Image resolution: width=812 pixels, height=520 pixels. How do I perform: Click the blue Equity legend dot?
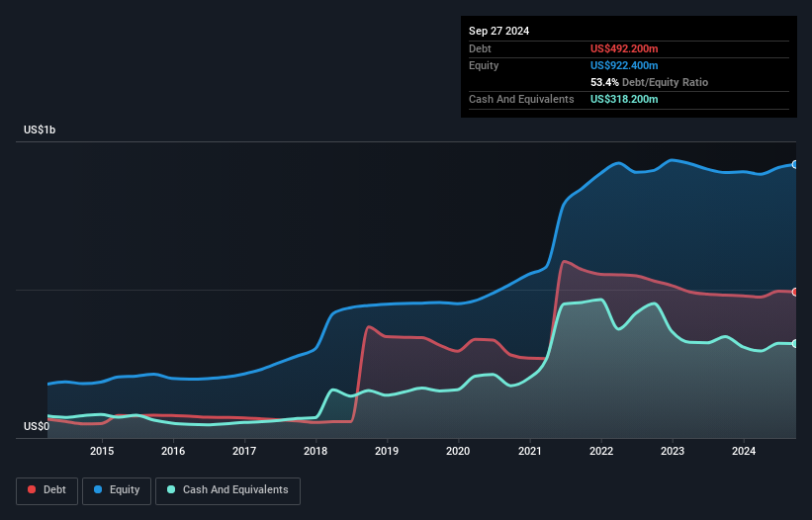click(98, 489)
